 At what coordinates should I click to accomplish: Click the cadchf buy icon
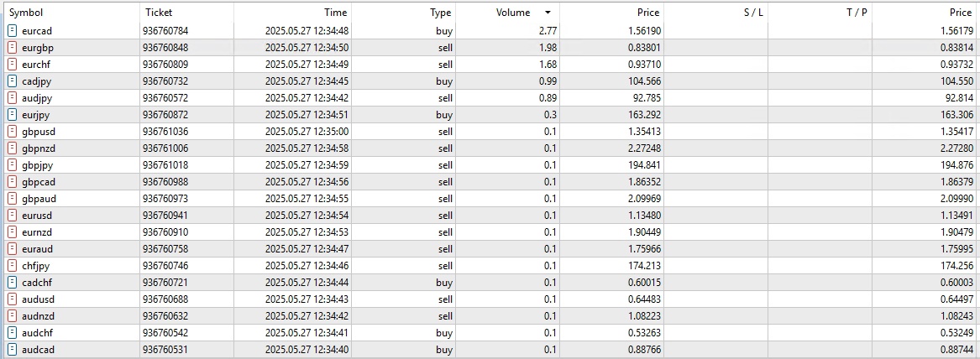pyautogui.click(x=12, y=283)
